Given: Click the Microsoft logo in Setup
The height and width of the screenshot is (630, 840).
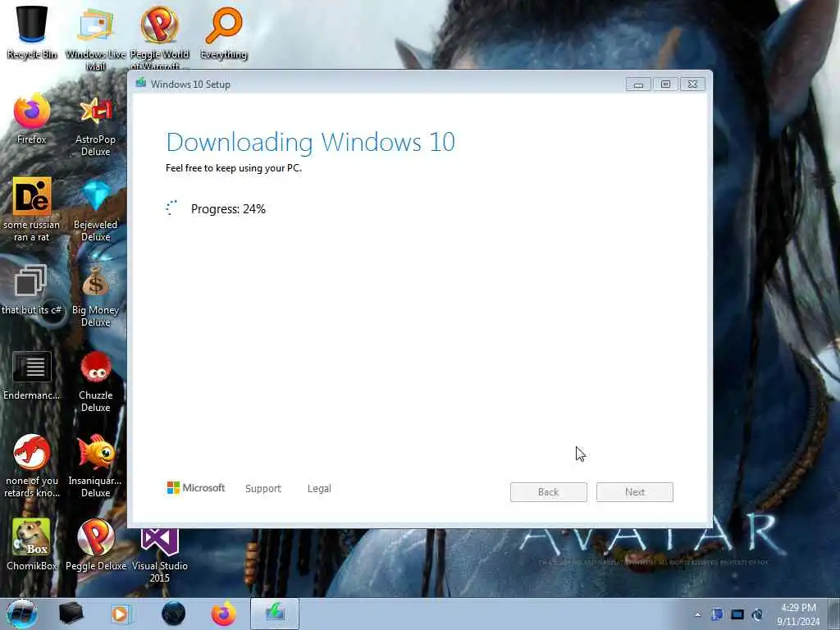Looking at the screenshot, I should [x=195, y=487].
